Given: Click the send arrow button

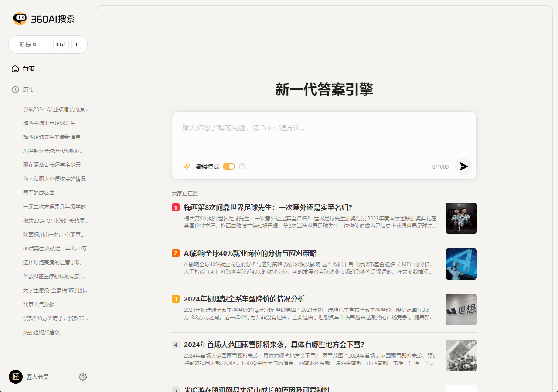Looking at the screenshot, I should (463, 166).
